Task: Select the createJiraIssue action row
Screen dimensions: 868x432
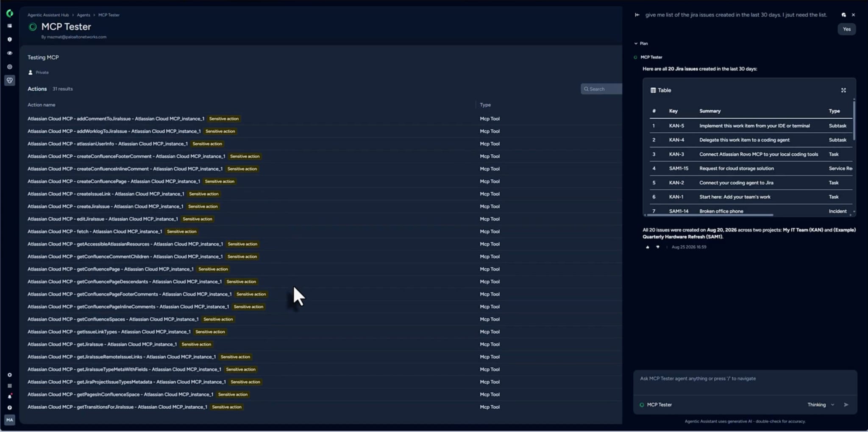Action: [x=320, y=206]
